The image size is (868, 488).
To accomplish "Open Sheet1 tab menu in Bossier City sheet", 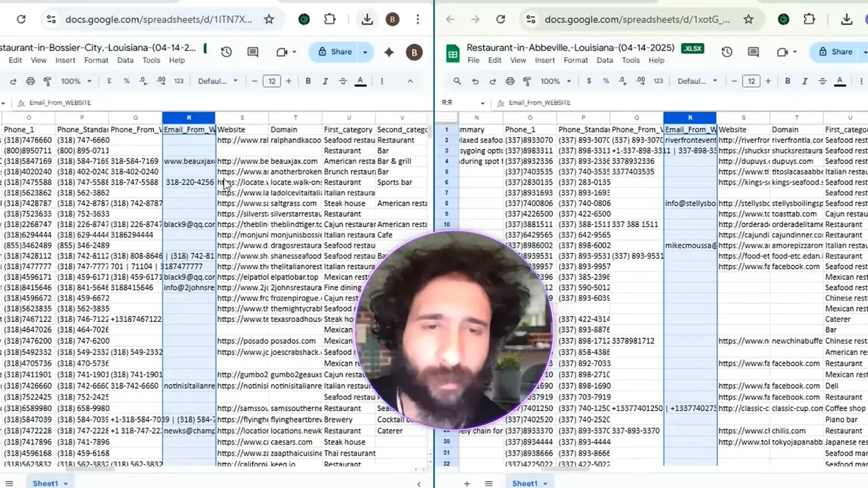I will pos(66,483).
